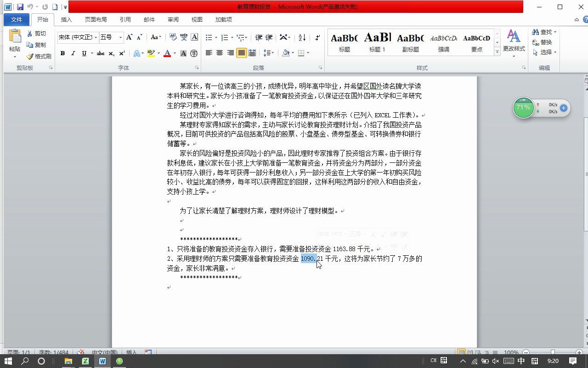Open the Line Spacing dropdown
This screenshot has height=368, width=588.
pos(269,53)
